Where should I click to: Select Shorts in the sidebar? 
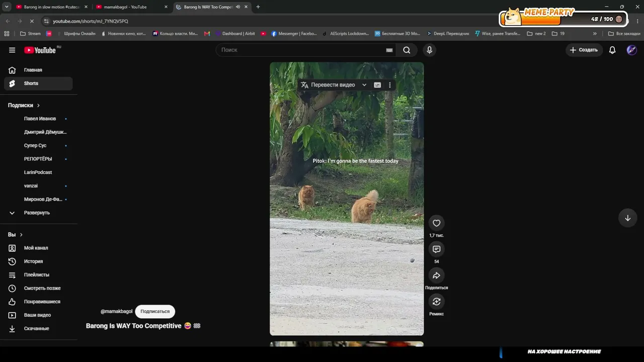(38, 83)
